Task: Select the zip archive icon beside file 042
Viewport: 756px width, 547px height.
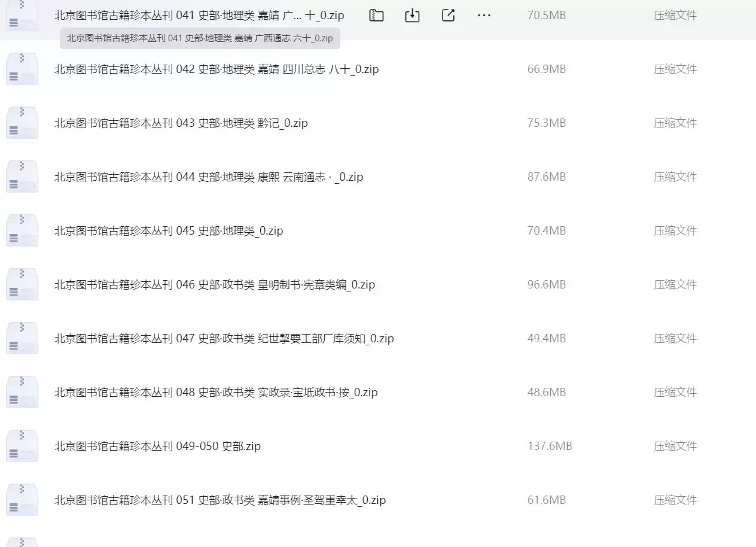Action: coord(22,68)
